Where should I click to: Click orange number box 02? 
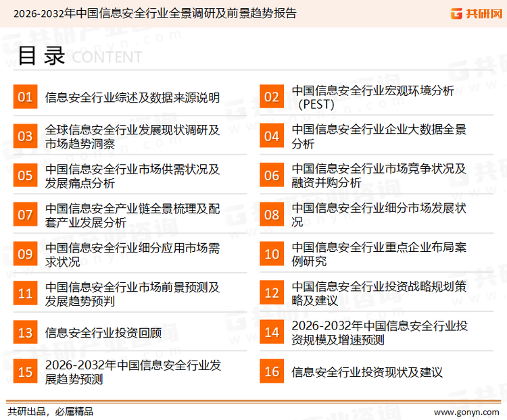[272, 97]
